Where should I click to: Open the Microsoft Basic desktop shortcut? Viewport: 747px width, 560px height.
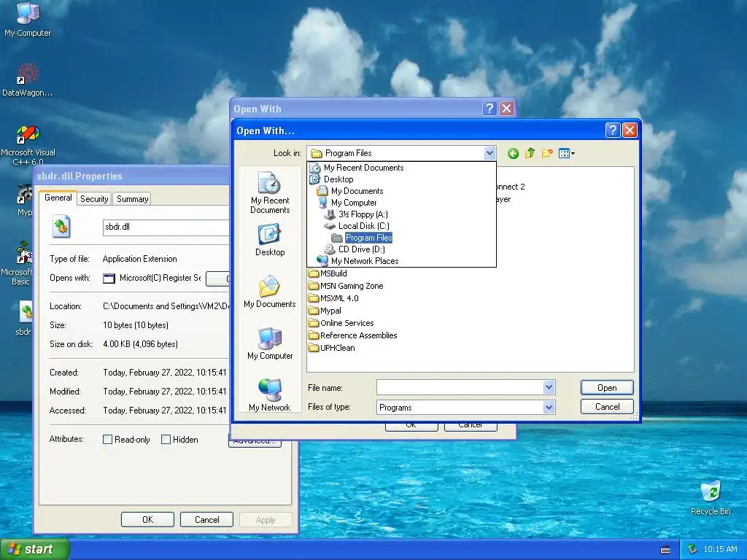pos(20,264)
